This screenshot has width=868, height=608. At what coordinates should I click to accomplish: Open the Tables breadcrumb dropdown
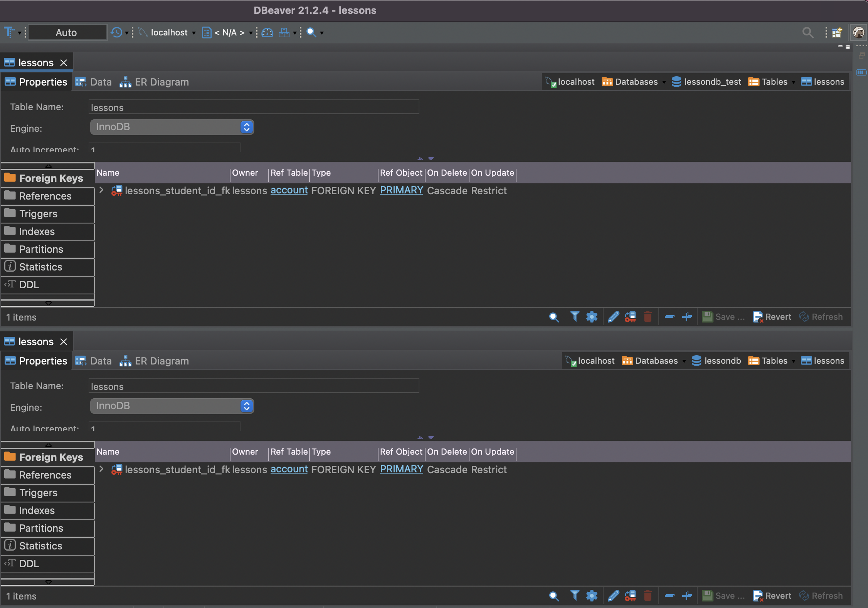(792, 82)
